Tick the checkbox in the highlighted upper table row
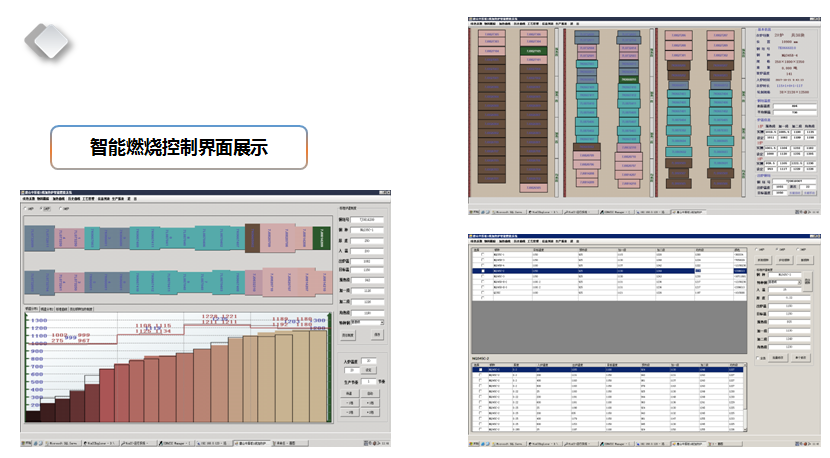Screen dimensions: 830x458 pos(484,270)
